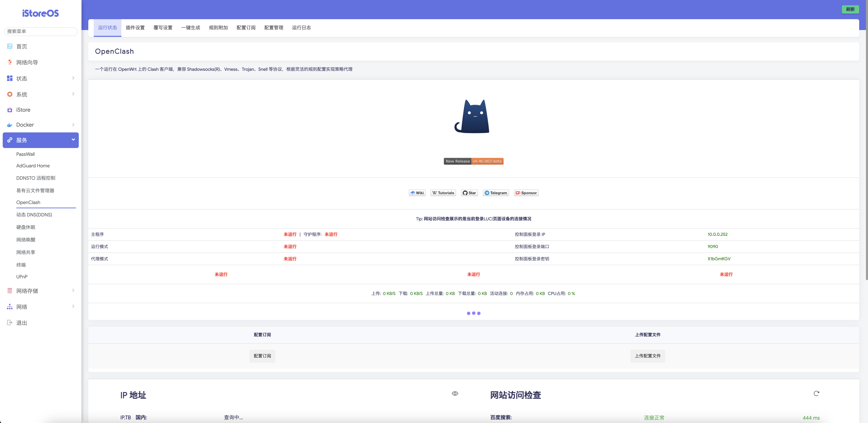The width and height of the screenshot is (868, 423).
Task: Expand the 系统 menu chevron
Action: pos(73,94)
